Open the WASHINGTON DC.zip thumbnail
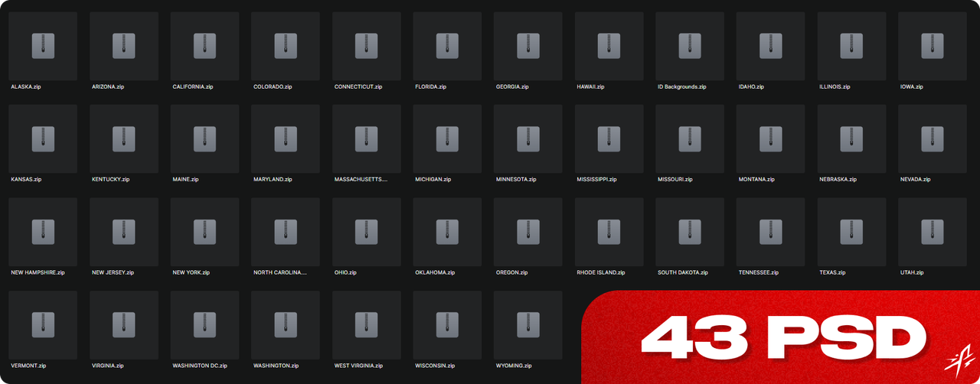Screen dimensions: 980x384 204,325
